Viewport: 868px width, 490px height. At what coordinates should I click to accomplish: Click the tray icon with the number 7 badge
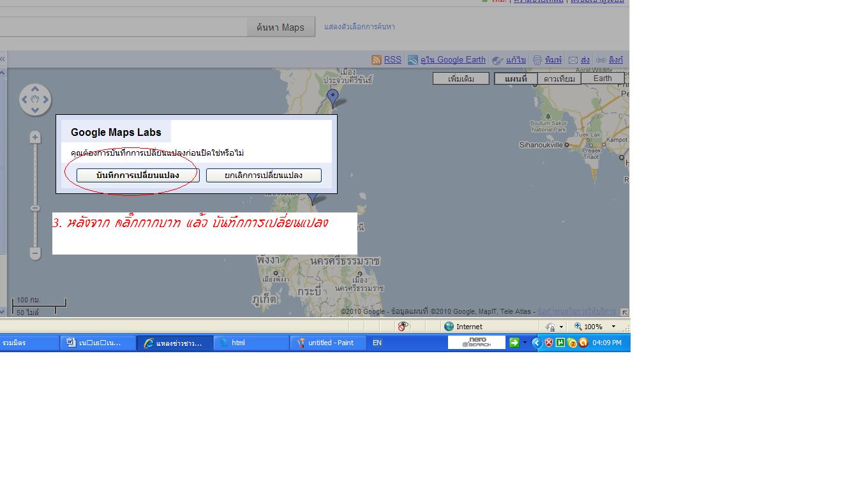pyautogui.click(x=572, y=343)
